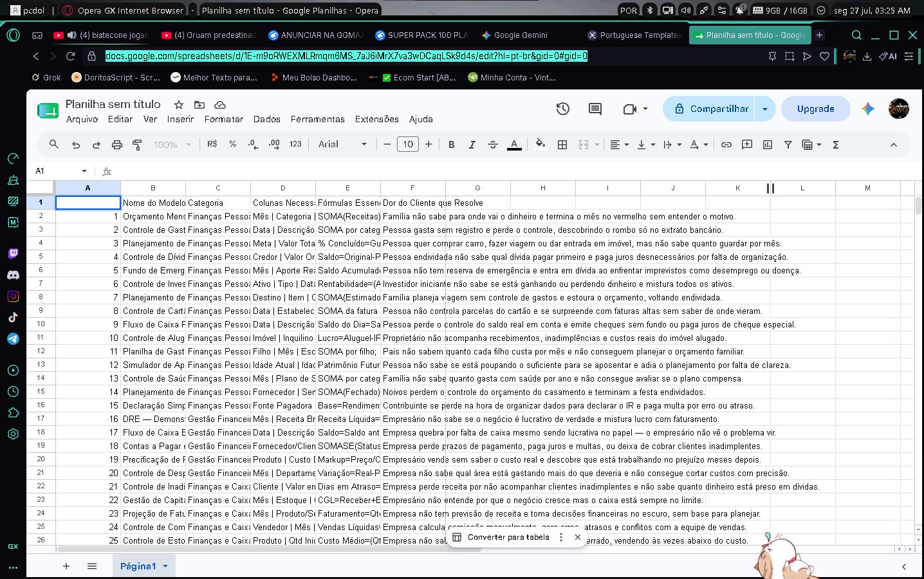Open the Inserir menu
The height and width of the screenshot is (579, 924).
click(x=180, y=119)
